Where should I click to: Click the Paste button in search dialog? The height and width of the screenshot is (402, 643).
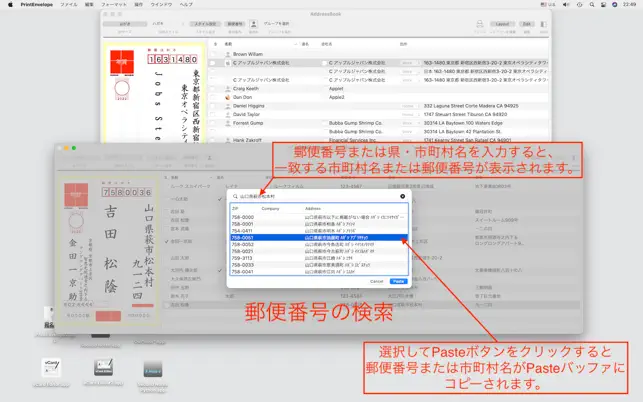[398, 281]
